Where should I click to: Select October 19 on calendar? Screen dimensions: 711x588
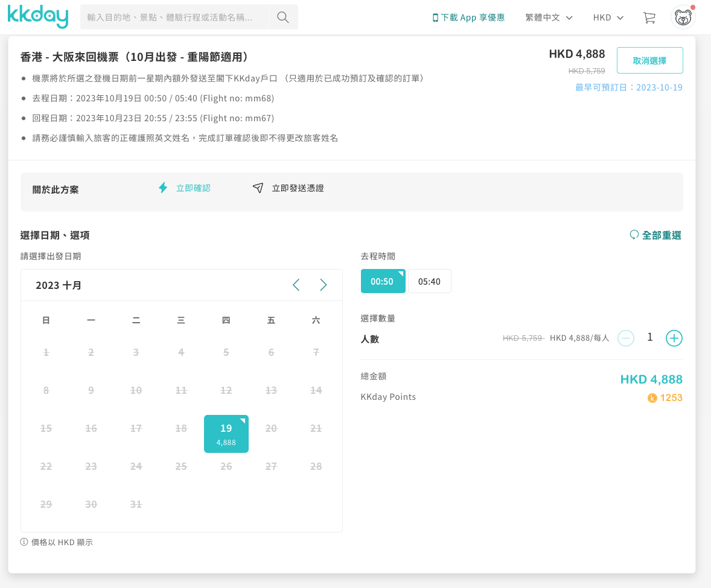[226, 434]
